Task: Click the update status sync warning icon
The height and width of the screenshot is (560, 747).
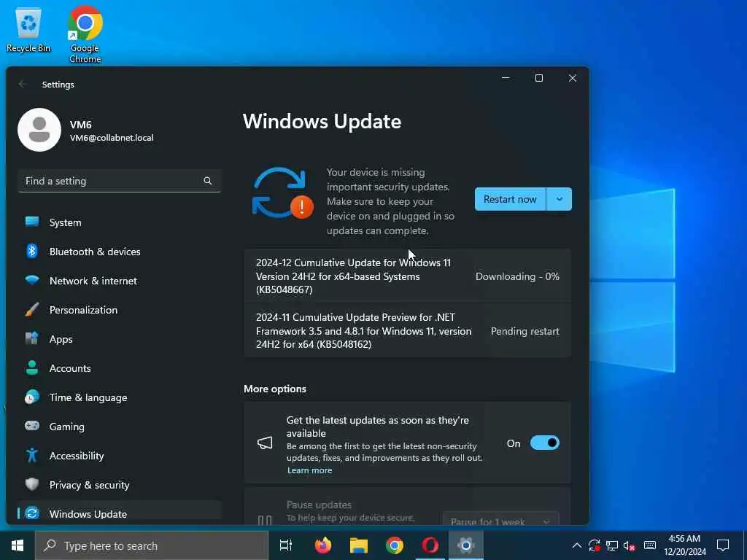Action: point(282,192)
